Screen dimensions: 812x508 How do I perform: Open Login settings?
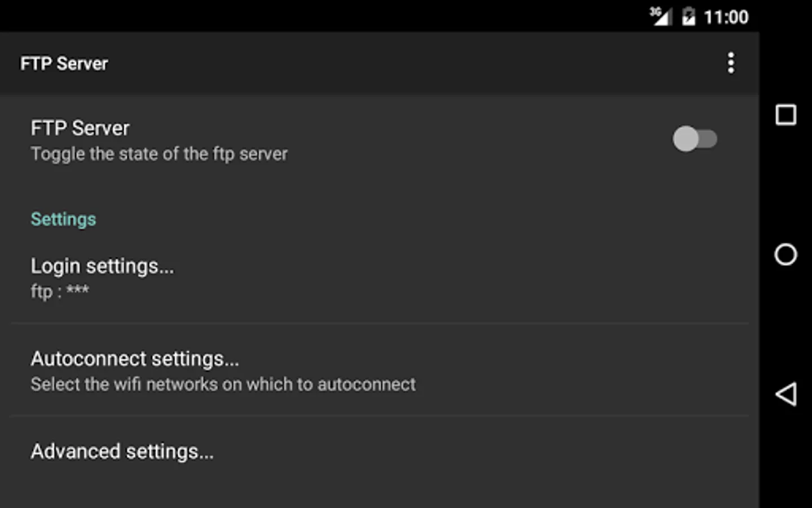[x=103, y=266]
